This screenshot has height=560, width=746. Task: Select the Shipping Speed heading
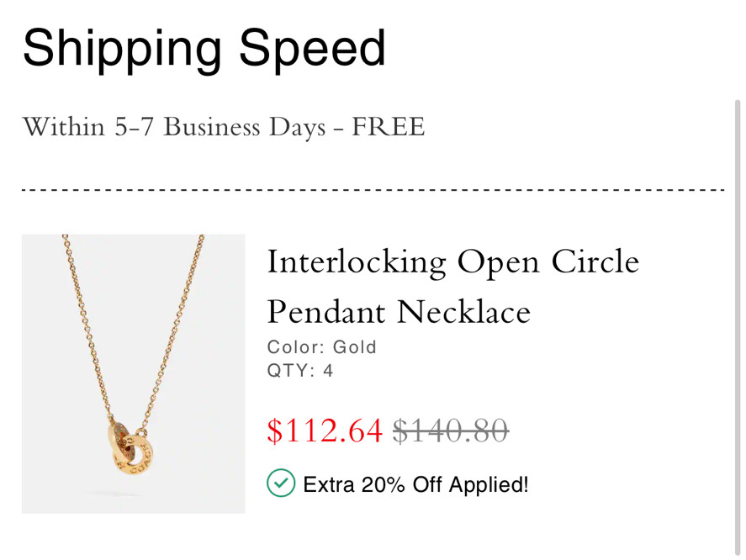coord(204,48)
